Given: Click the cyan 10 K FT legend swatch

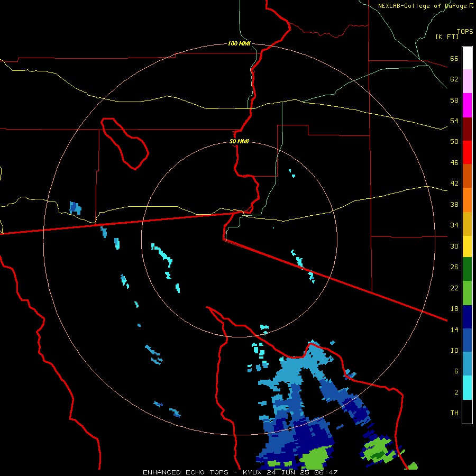Looking at the screenshot, I should (x=467, y=388).
